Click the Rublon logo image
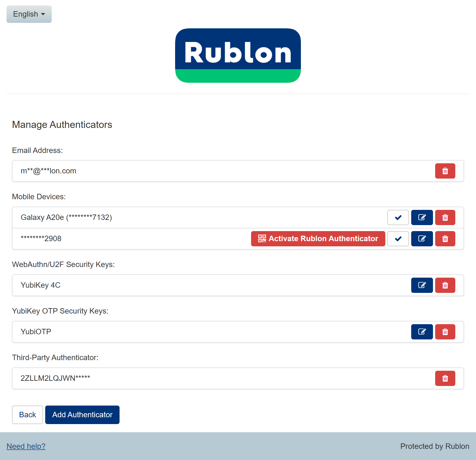This screenshot has height=460, width=476. (238, 56)
